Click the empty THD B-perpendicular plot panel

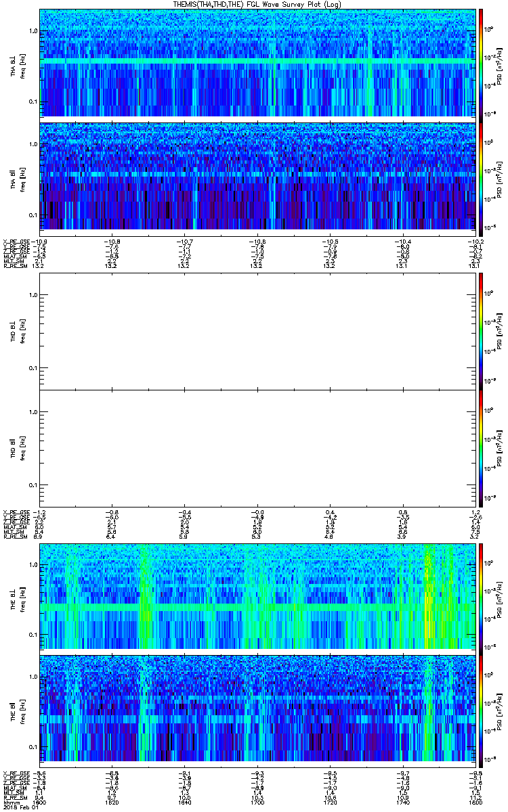257,331
